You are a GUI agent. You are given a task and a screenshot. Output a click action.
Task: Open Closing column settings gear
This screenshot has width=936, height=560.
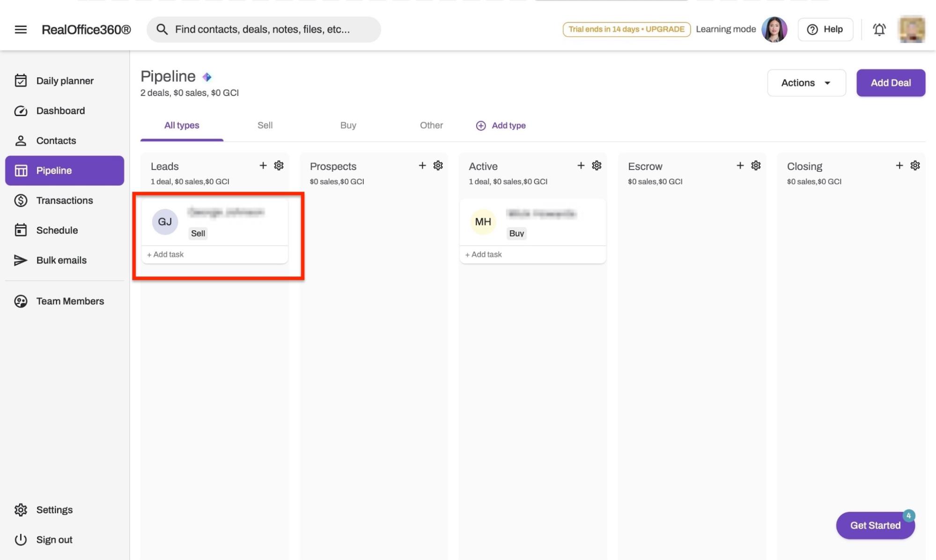(x=915, y=166)
